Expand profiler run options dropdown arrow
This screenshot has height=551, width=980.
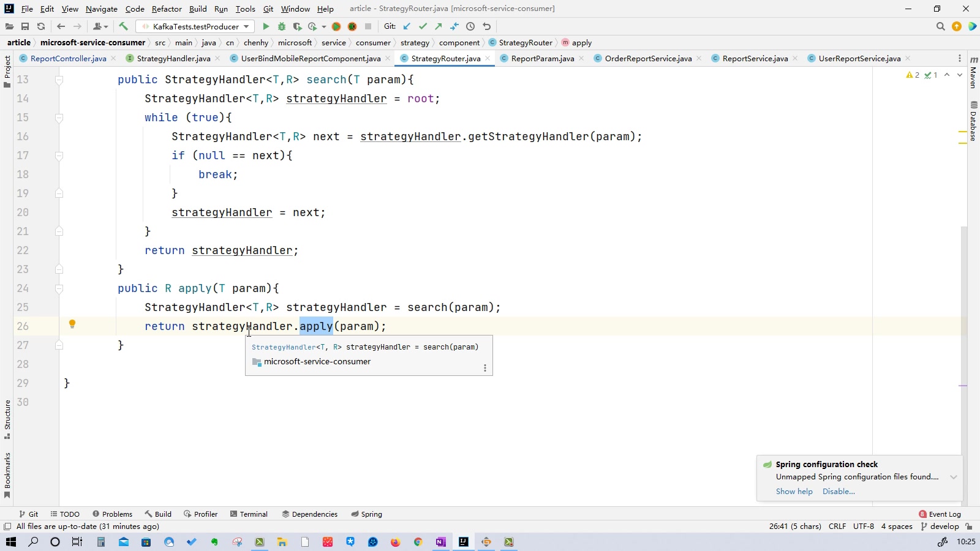pyautogui.click(x=324, y=26)
